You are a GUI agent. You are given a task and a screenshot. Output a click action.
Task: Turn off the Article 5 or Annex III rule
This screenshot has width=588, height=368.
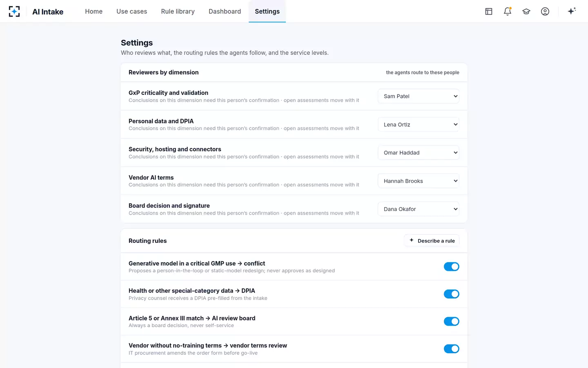click(452, 321)
